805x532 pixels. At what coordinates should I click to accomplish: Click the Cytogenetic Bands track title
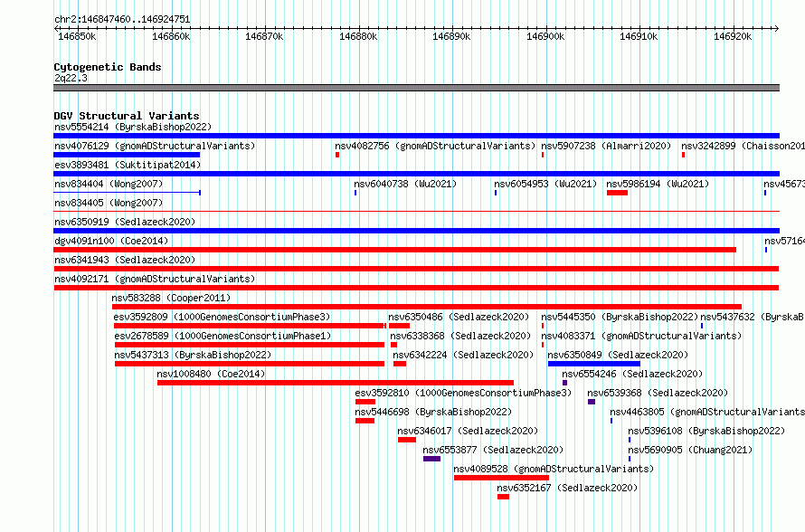108,67
